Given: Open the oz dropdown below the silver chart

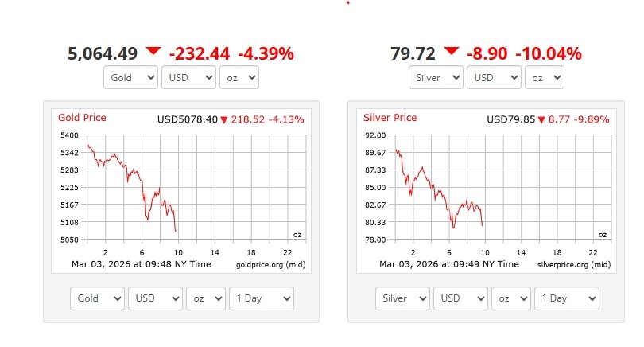Looking at the screenshot, I should [x=512, y=298].
